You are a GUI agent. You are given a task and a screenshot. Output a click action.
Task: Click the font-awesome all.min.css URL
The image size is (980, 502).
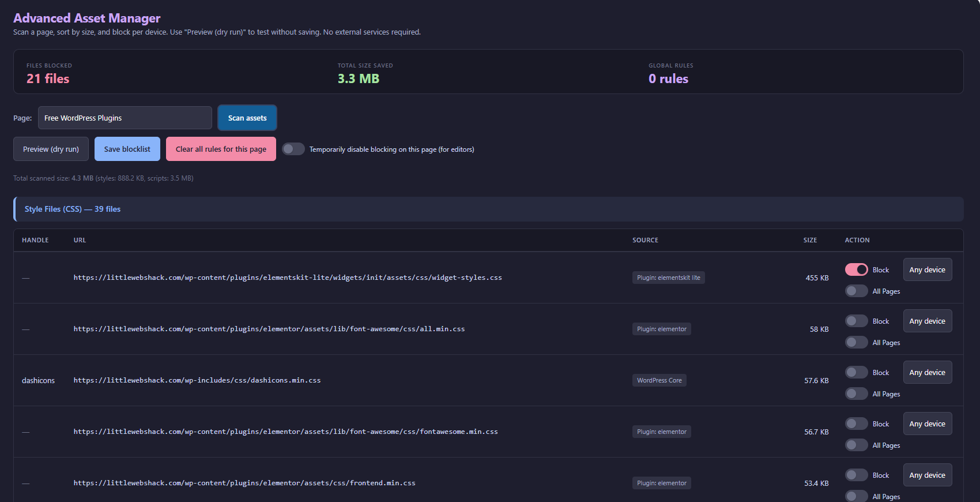269,329
